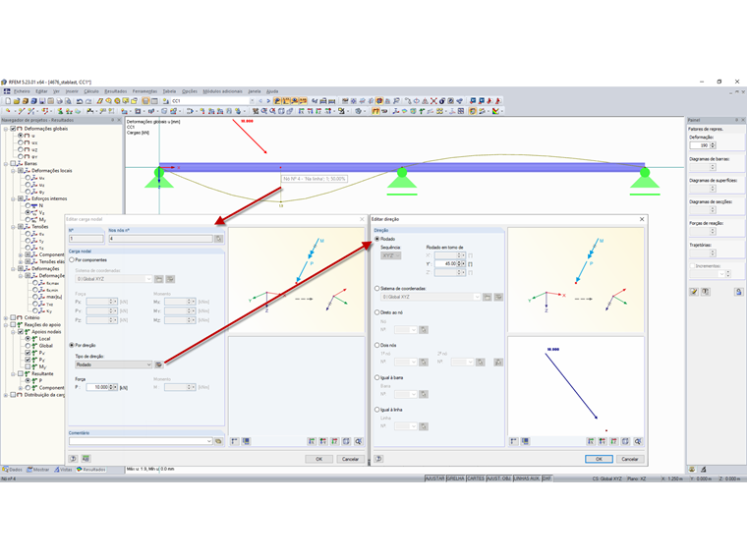The image size is (747, 560).
Task: Click the calculator icon in Editar carga nodal footer
Action: 86,459
